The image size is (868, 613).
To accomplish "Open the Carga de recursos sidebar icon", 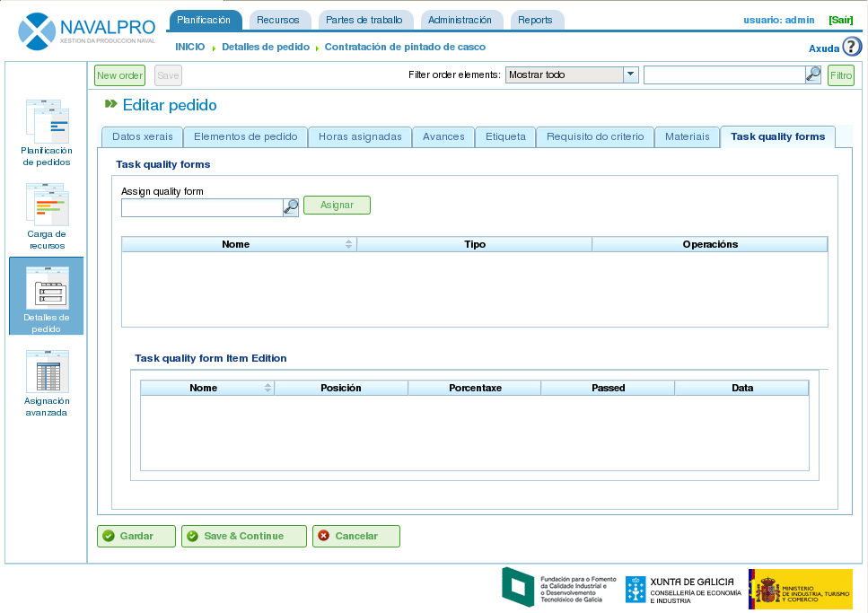I will tap(47, 206).
